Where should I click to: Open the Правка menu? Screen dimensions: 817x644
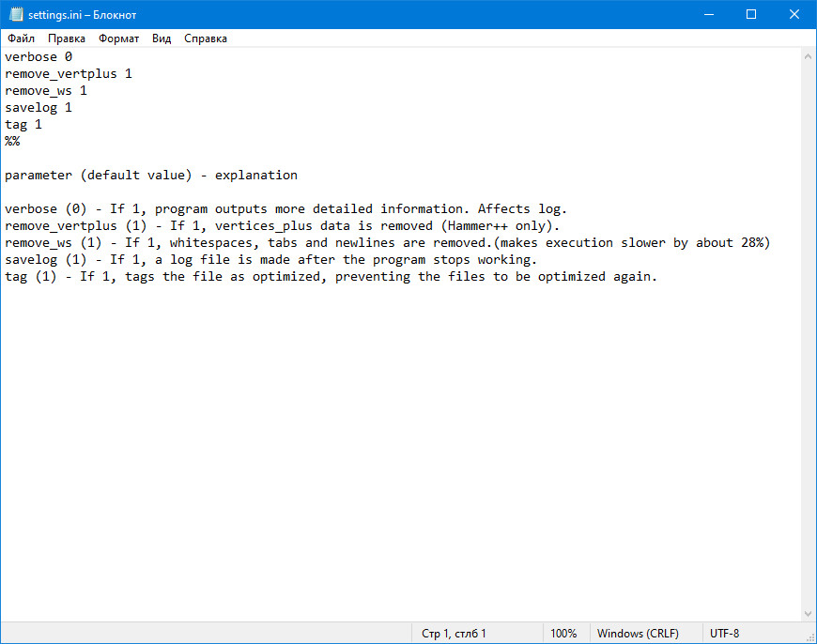[66, 38]
